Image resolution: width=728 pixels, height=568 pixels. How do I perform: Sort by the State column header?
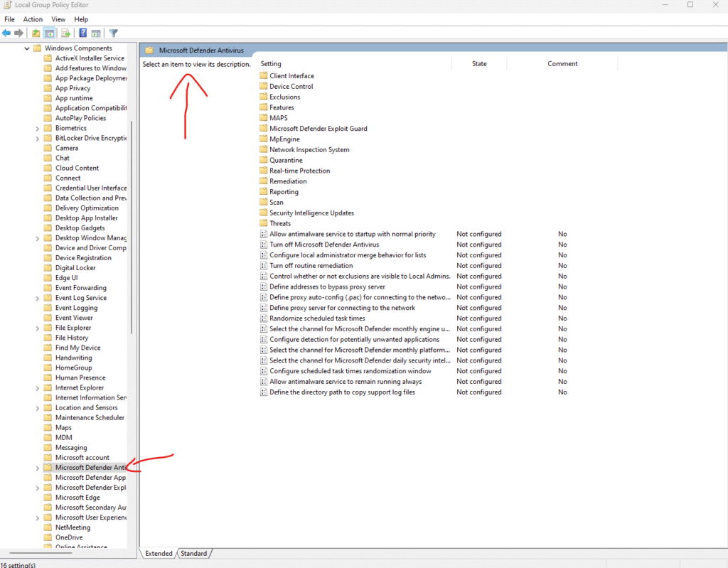[479, 64]
